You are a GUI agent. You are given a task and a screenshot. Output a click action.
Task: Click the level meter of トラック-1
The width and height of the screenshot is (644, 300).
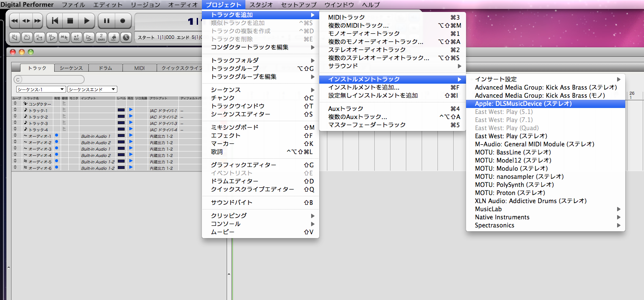(121, 110)
